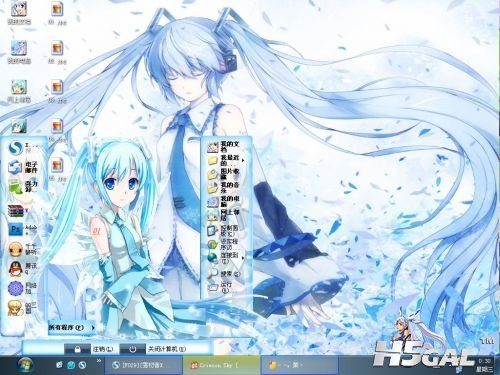Launch the green 强力卸载 uninstaller entry
Image resolution: width=500 pixels, height=375 pixels.
[x=23, y=186]
